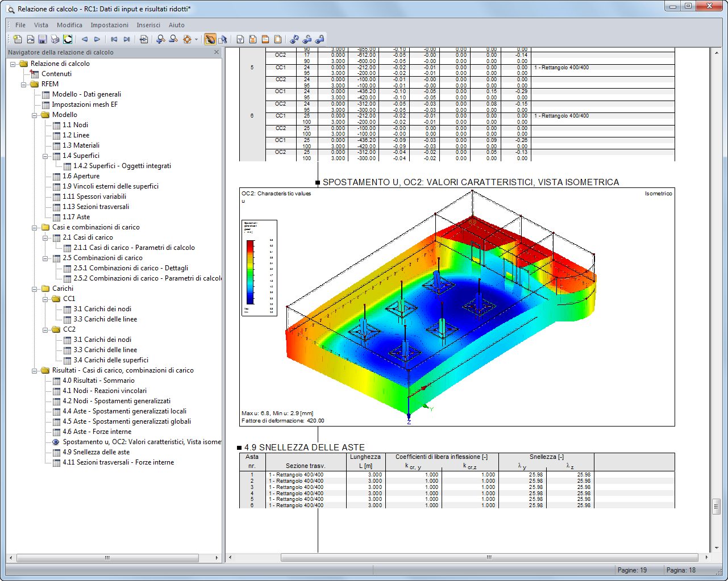
Task: Collapse the Modello folder node
Action: coord(35,115)
